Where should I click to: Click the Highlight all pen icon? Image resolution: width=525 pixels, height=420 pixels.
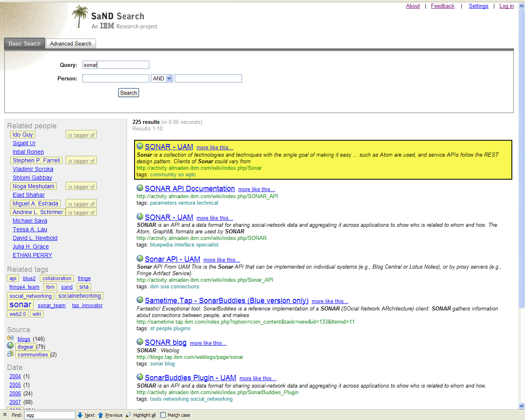pos(128,415)
